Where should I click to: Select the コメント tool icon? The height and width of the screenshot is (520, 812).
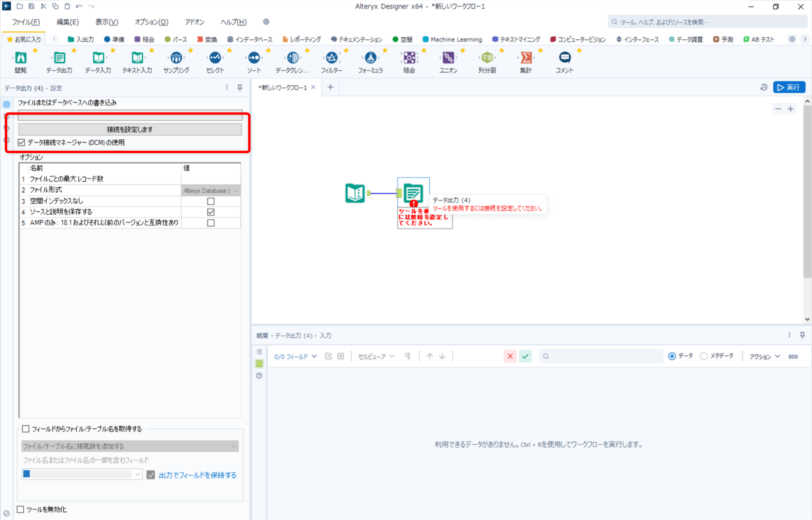click(565, 58)
